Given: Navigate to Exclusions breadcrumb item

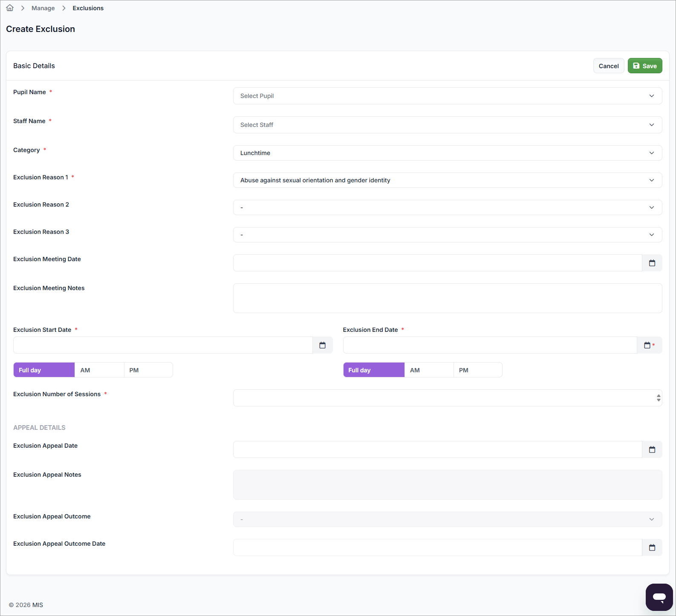Looking at the screenshot, I should pyautogui.click(x=88, y=8).
